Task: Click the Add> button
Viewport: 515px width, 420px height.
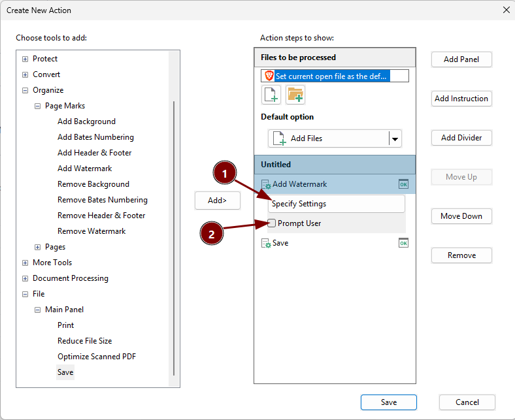Action: [x=218, y=201]
